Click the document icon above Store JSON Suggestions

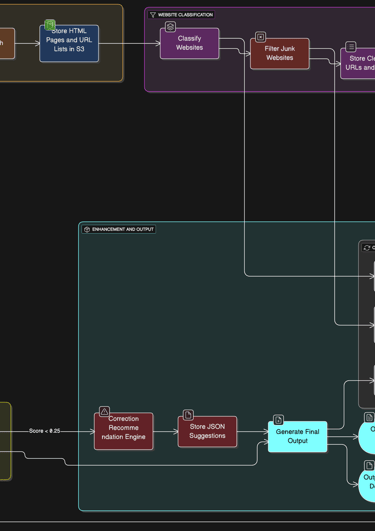(188, 415)
